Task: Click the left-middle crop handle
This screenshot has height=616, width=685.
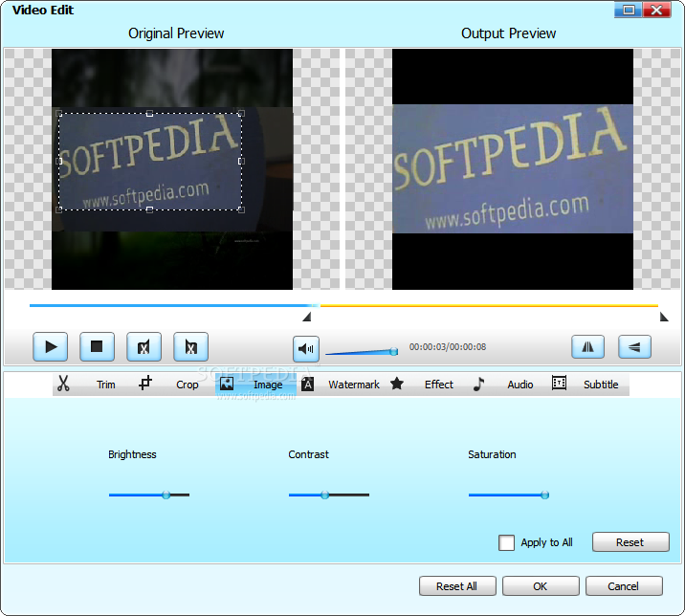Action: (x=59, y=162)
